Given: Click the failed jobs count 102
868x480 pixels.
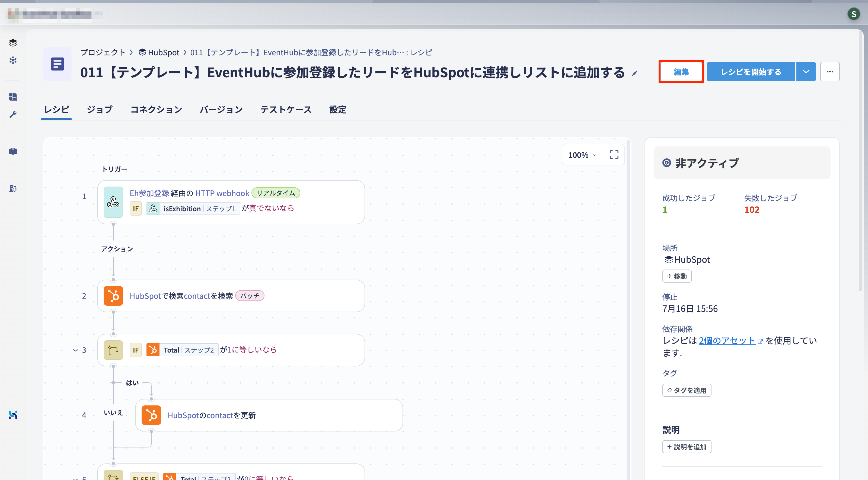Looking at the screenshot, I should [x=751, y=210].
